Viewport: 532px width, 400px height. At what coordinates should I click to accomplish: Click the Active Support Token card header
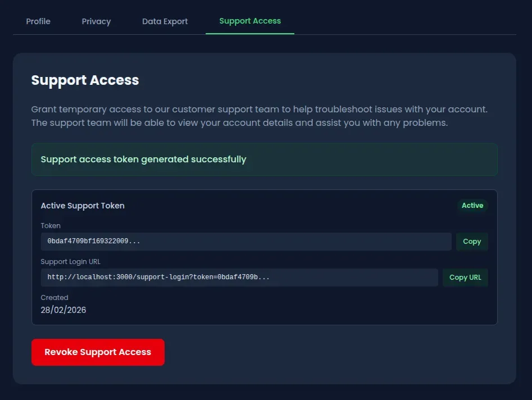[x=83, y=206]
